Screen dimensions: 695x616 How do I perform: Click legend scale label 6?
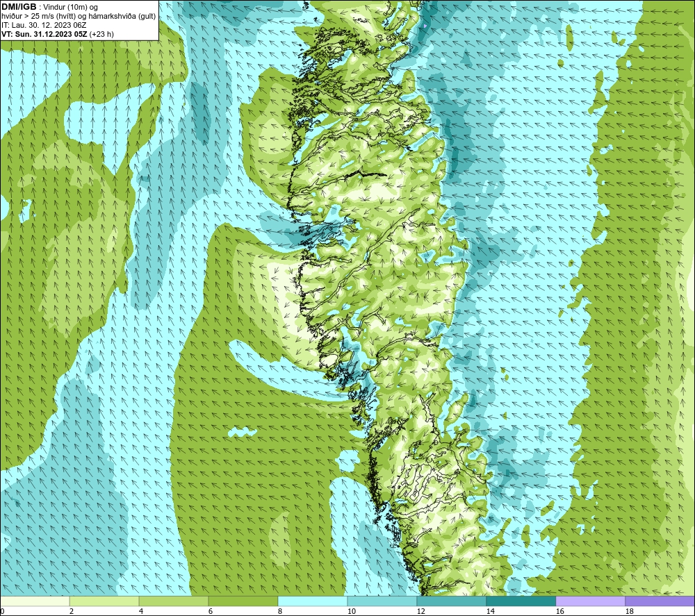pyautogui.click(x=211, y=611)
